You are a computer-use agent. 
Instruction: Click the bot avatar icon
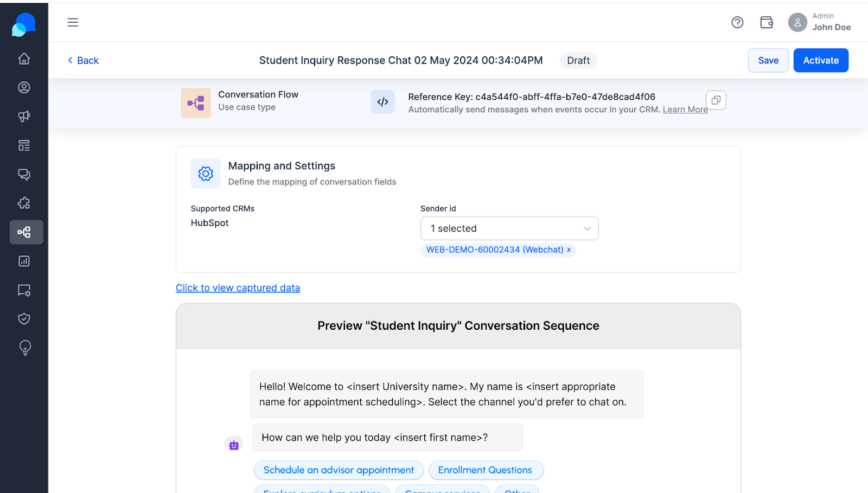pos(234,445)
